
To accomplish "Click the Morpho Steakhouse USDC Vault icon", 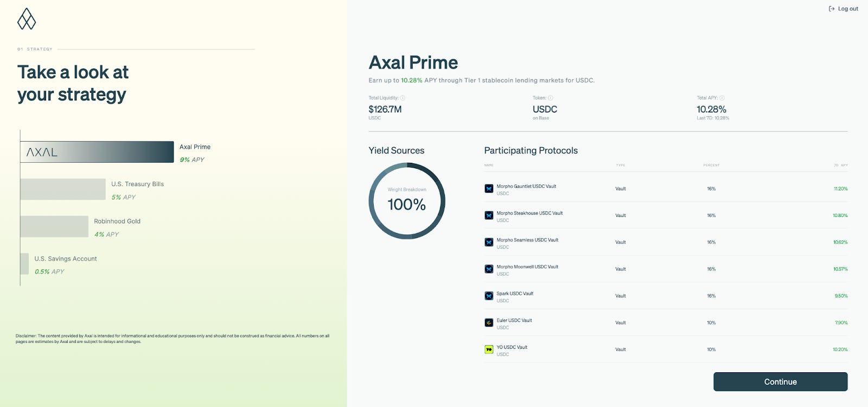I will coord(489,215).
